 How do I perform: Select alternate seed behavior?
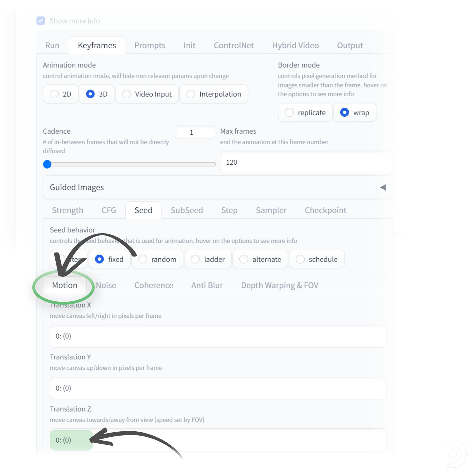pos(244,259)
